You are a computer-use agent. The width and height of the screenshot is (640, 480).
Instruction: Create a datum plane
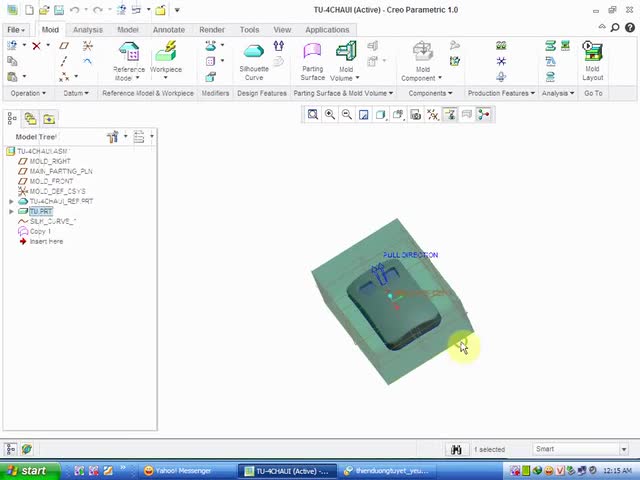pyautogui.click(x=64, y=45)
